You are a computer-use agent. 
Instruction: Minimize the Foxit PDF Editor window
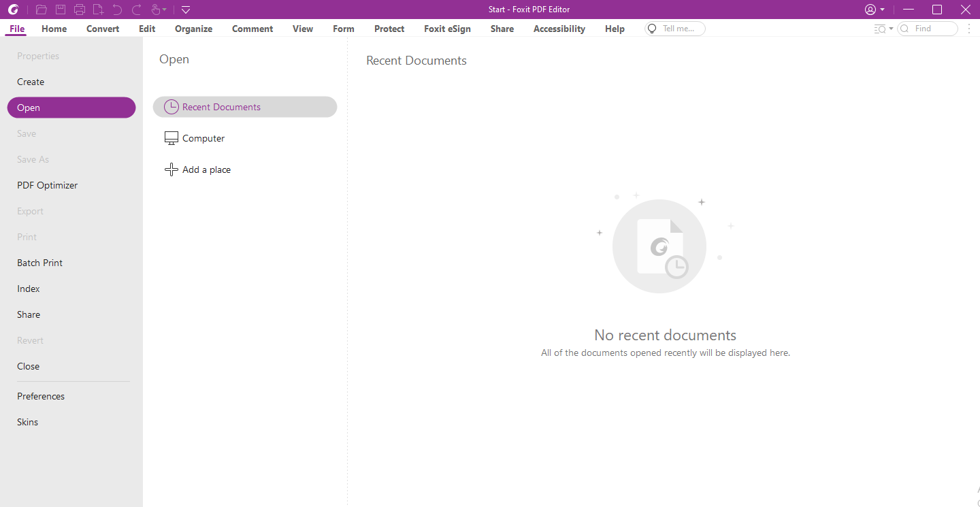pos(908,10)
